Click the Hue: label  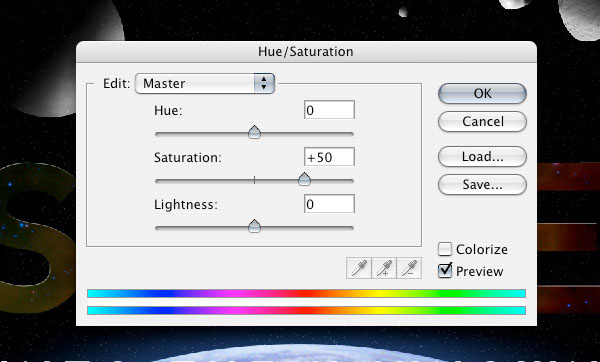(168, 111)
